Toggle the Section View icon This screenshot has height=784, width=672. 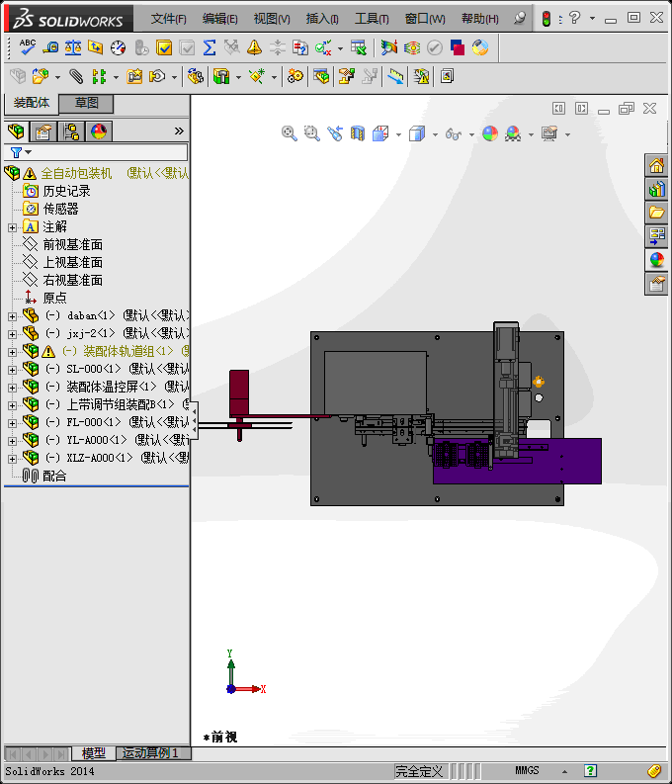click(357, 133)
